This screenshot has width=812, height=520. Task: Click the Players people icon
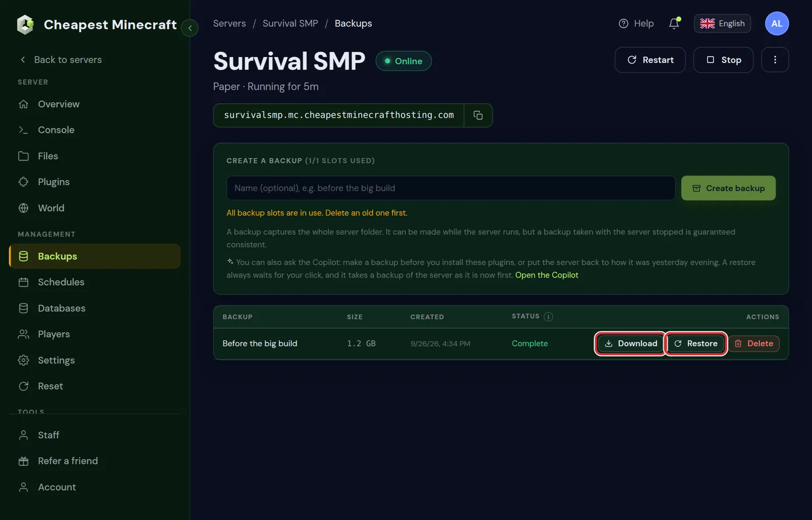[x=23, y=334]
